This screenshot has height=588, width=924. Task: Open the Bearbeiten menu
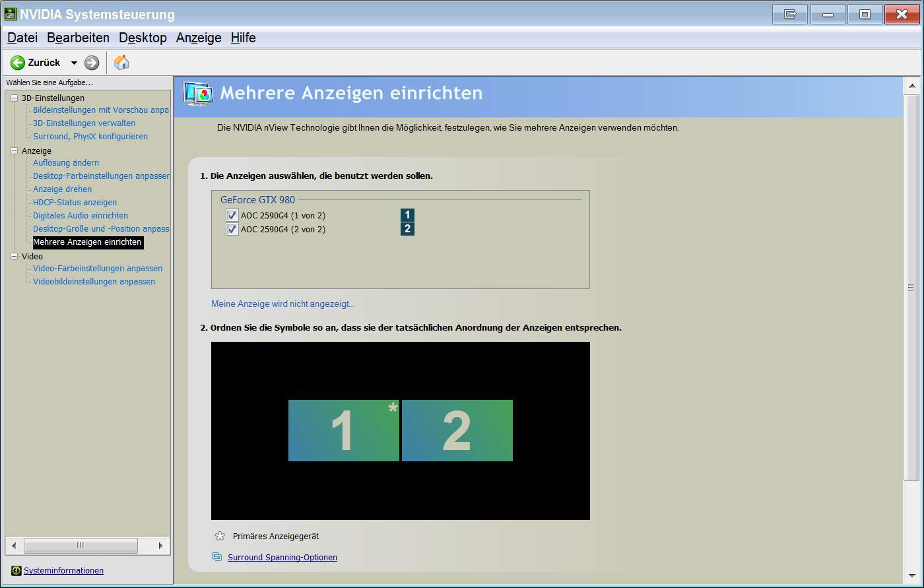pos(78,38)
